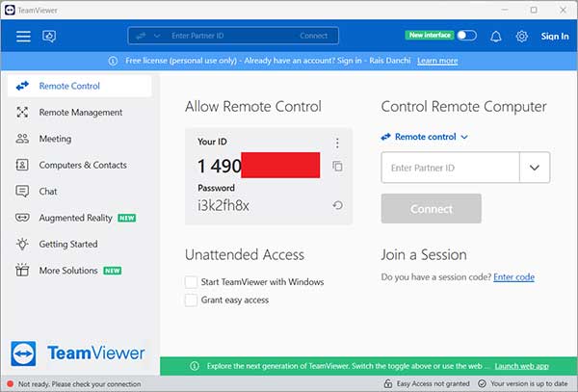Click the Enter code link

pyautogui.click(x=513, y=277)
